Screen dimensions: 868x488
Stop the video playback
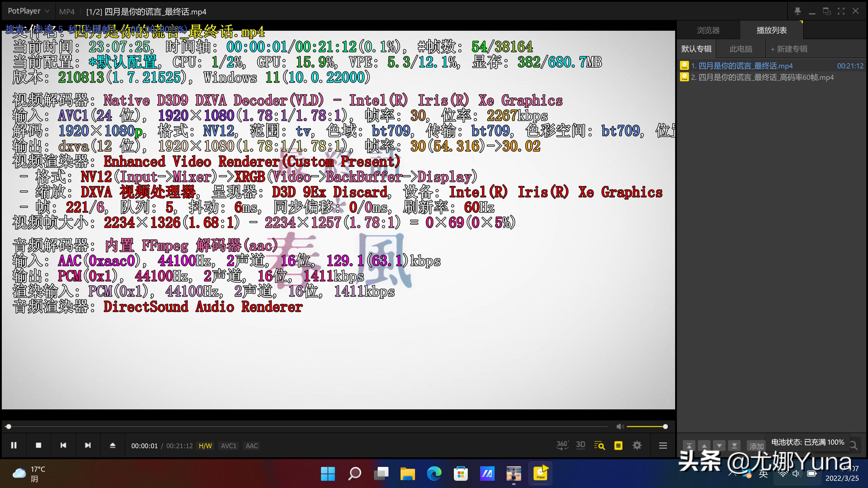click(x=38, y=445)
